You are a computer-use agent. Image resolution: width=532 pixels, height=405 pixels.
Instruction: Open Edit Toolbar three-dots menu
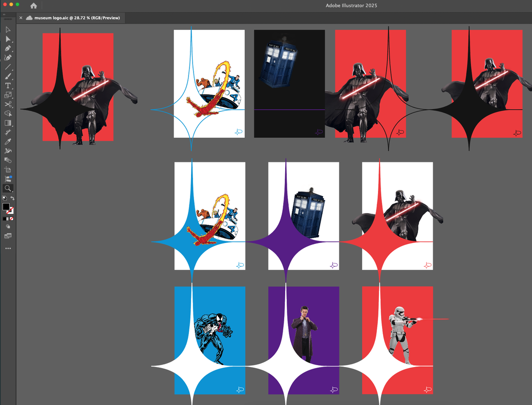(x=8, y=249)
